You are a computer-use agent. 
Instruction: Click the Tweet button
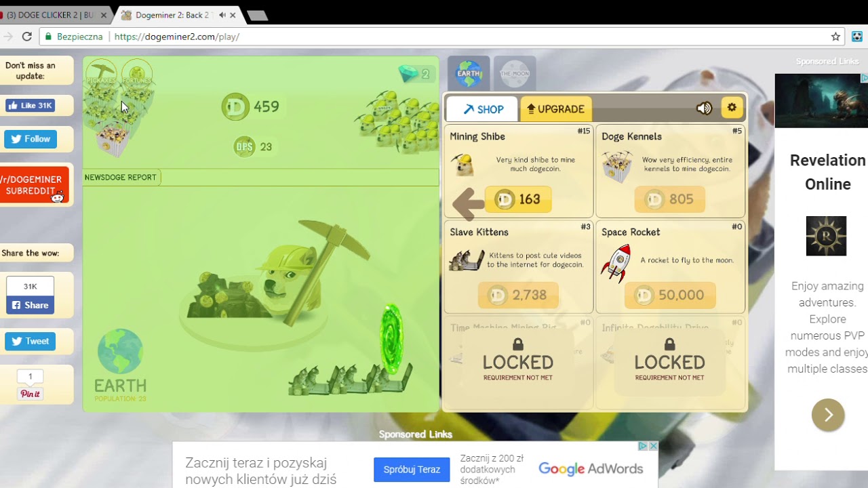[31, 341]
